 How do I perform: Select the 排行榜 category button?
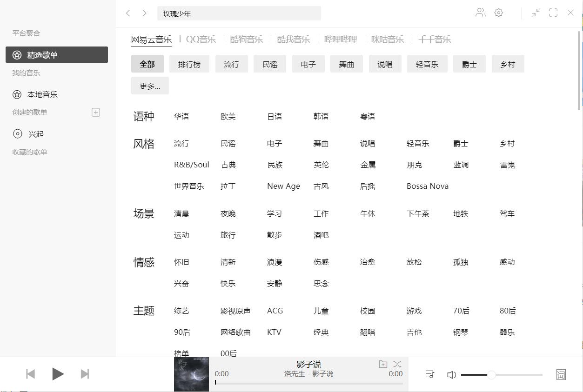(x=189, y=64)
